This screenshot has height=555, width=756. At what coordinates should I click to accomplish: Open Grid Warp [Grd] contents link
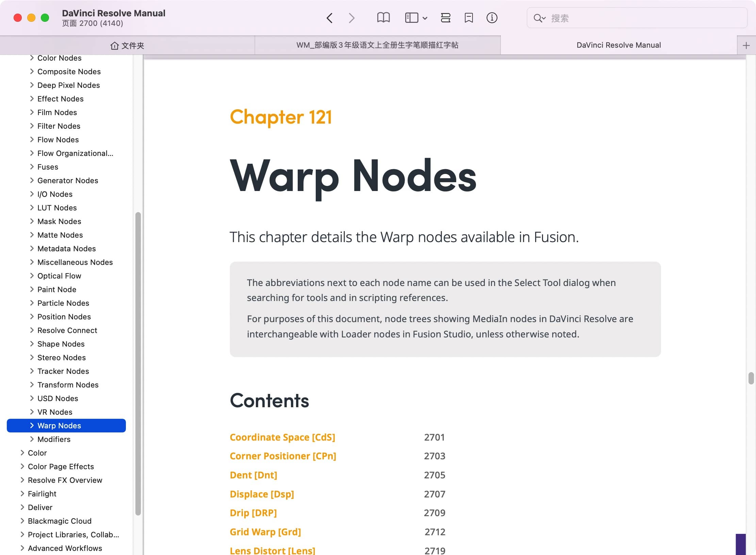[265, 532]
